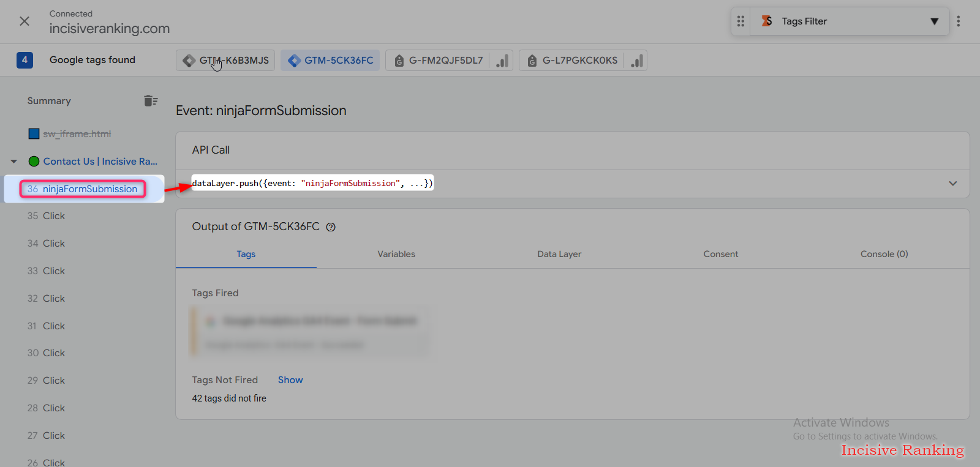The width and height of the screenshot is (980, 467).
Task: Open the three-dot more options menu
Action: 959,21
